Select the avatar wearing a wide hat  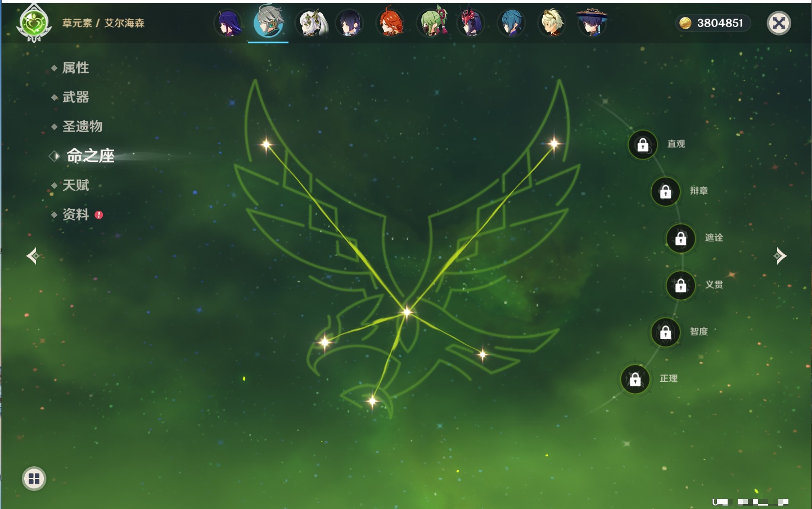592,22
